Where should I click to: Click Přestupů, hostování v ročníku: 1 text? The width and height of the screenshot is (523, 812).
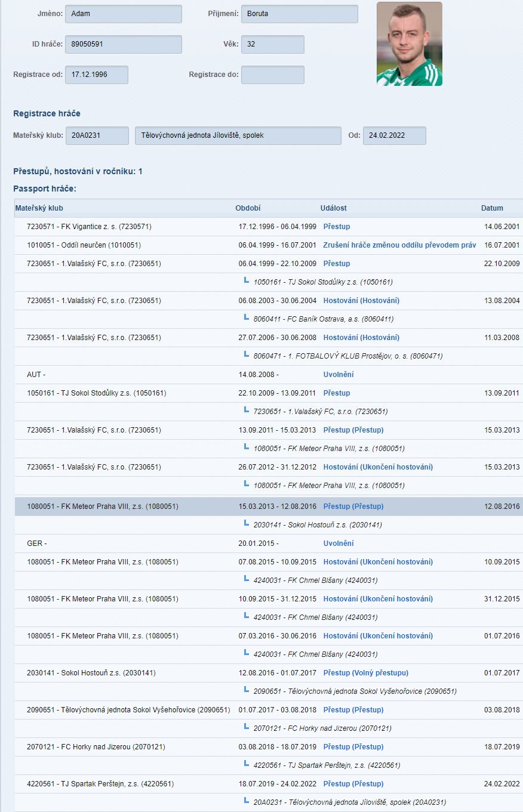(78, 171)
